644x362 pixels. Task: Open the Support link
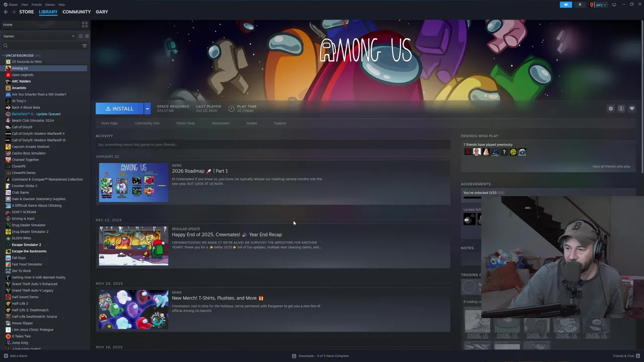(280, 123)
